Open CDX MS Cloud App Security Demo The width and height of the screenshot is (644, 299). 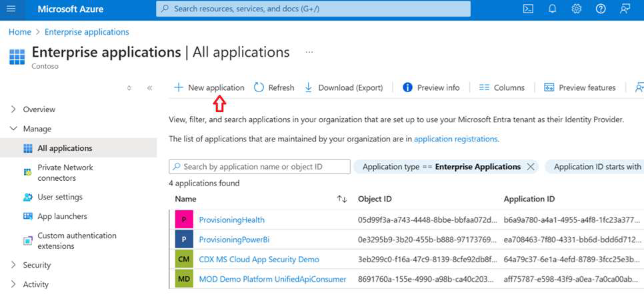[259, 260]
